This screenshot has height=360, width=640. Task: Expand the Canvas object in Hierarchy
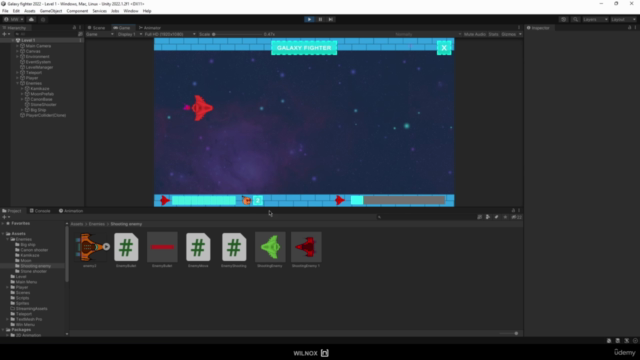tap(18, 51)
